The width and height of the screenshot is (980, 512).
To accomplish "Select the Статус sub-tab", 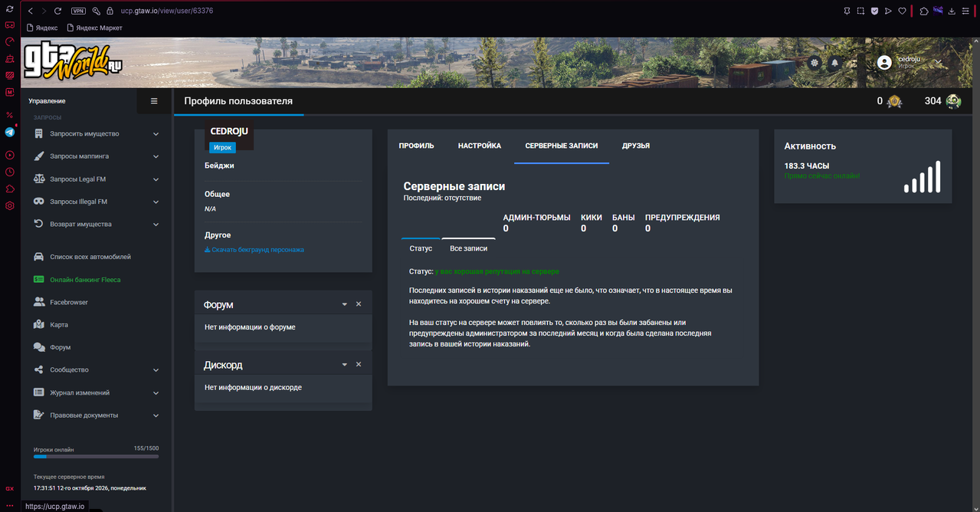I will click(421, 248).
